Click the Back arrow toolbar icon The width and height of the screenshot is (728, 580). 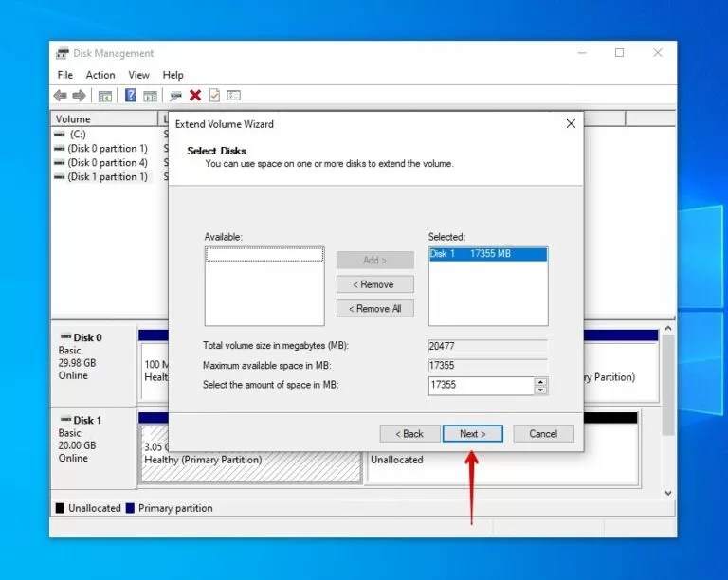pyautogui.click(x=61, y=96)
